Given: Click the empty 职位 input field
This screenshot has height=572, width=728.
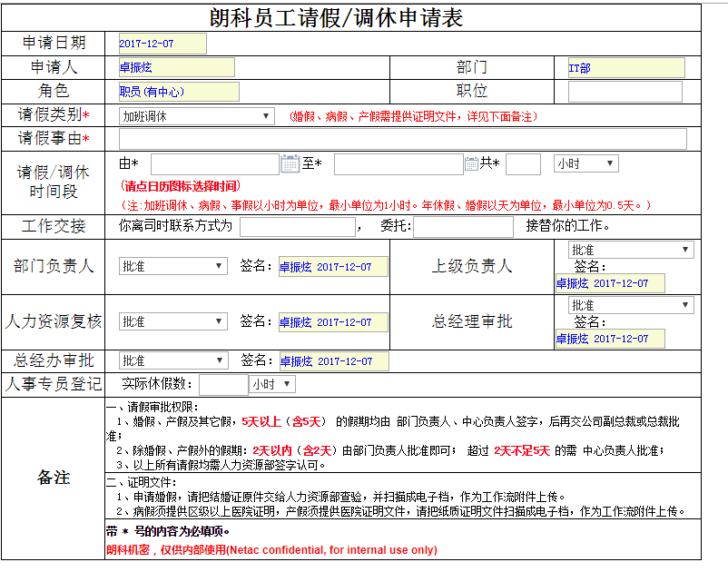Looking at the screenshot, I should 625,92.
